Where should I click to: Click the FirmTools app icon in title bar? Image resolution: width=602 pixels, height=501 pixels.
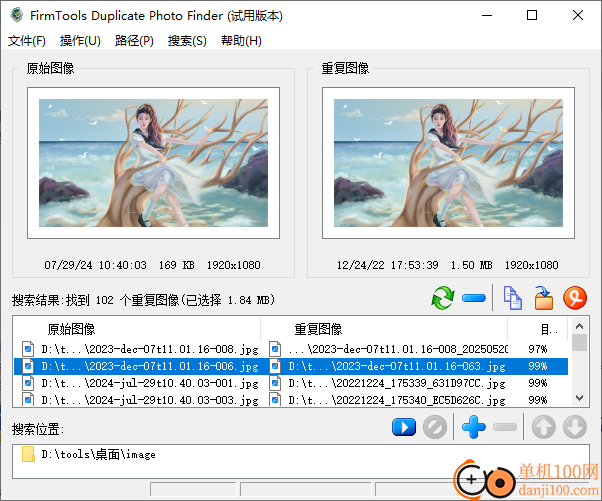tap(17, 15)
